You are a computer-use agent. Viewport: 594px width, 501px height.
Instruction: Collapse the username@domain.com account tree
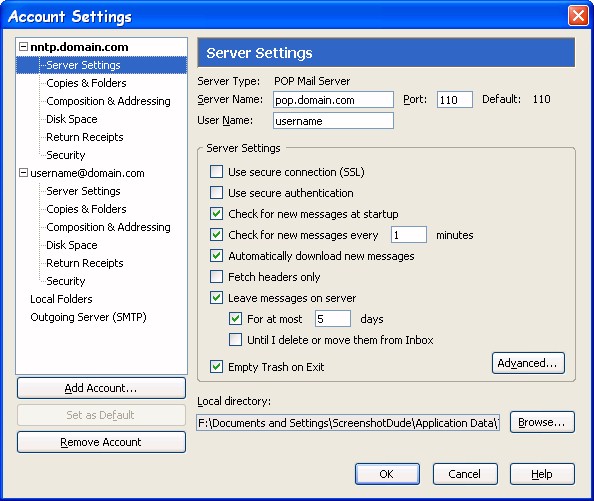coord(23,173)
